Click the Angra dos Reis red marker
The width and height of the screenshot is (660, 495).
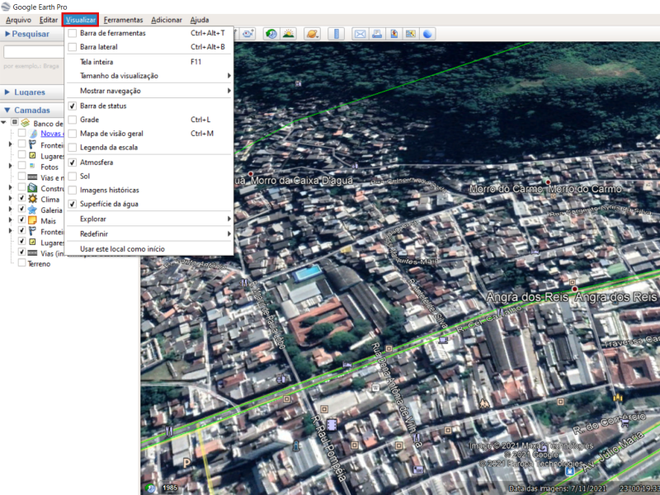coord(575,289)
